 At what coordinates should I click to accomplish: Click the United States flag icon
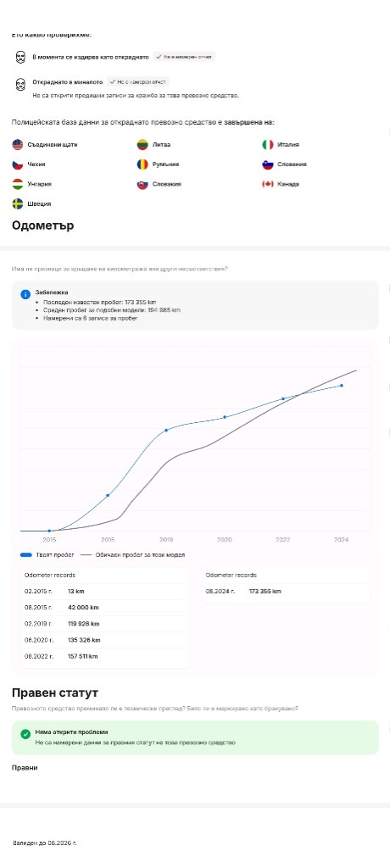coord(18,144)
